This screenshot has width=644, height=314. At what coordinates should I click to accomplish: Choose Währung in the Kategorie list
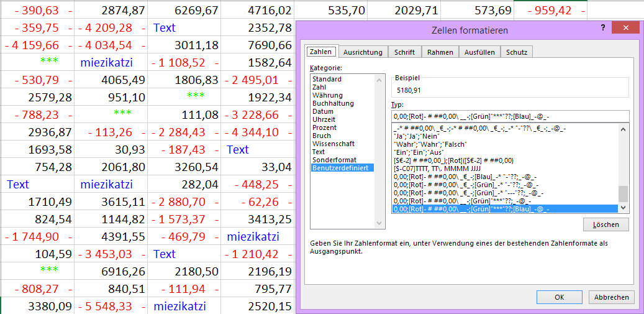tap(327, 95)
